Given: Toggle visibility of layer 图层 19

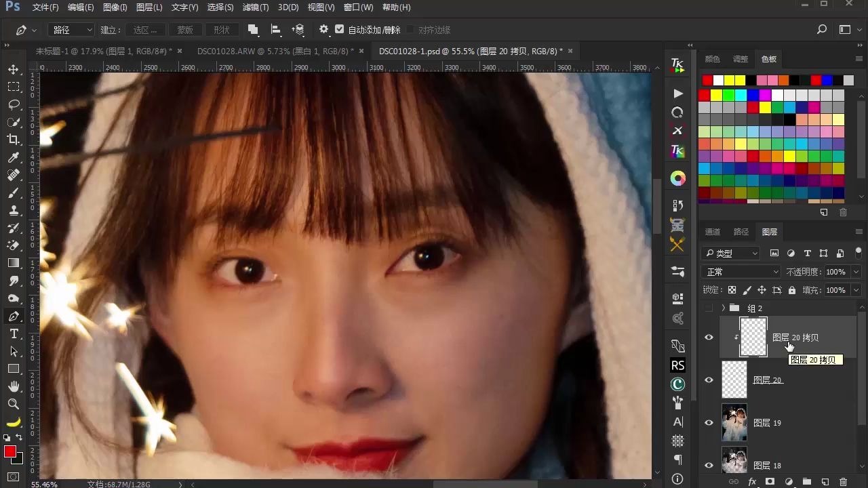Looking at the screenshot, I should (x=709, y=422).
